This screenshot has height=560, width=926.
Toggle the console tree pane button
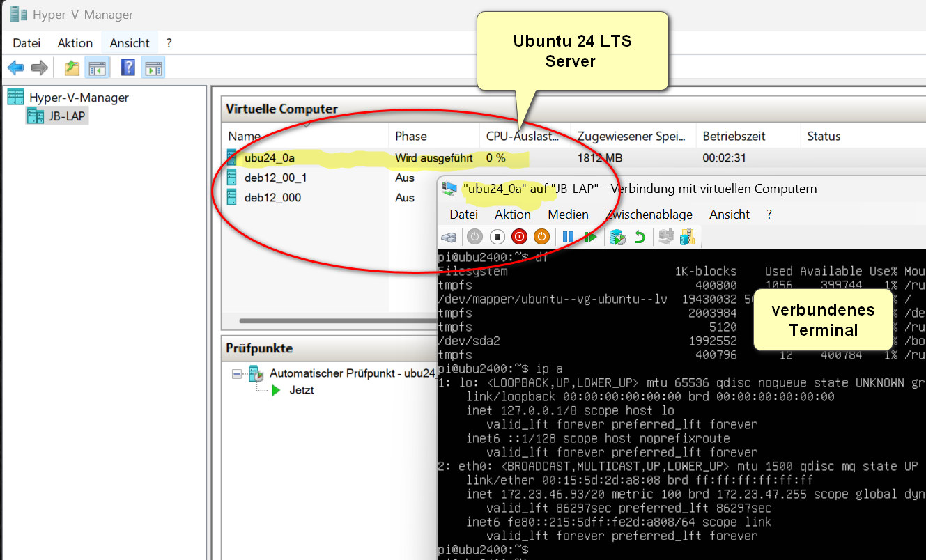point(96,68)
